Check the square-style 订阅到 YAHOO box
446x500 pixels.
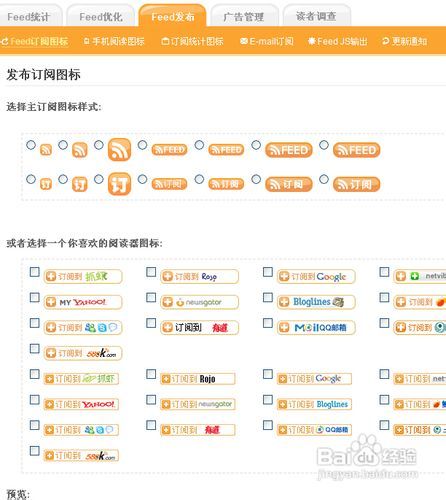35,399
